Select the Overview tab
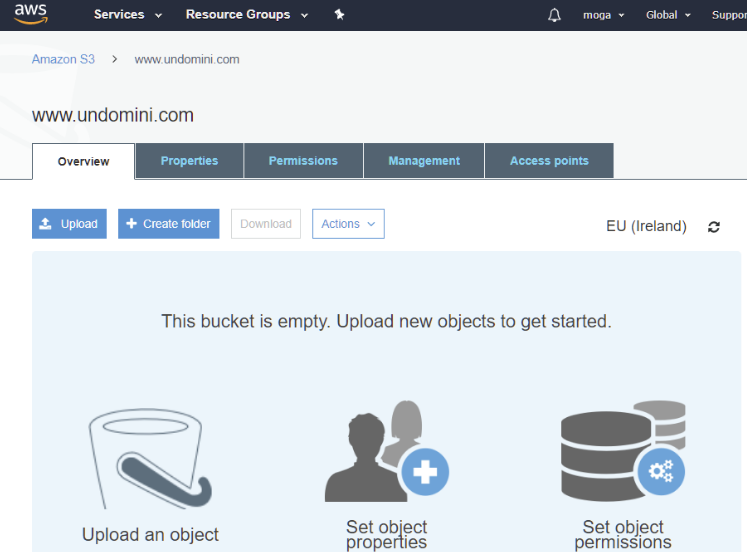The width and height of the screenshot is (747, 552). point(83,161)
